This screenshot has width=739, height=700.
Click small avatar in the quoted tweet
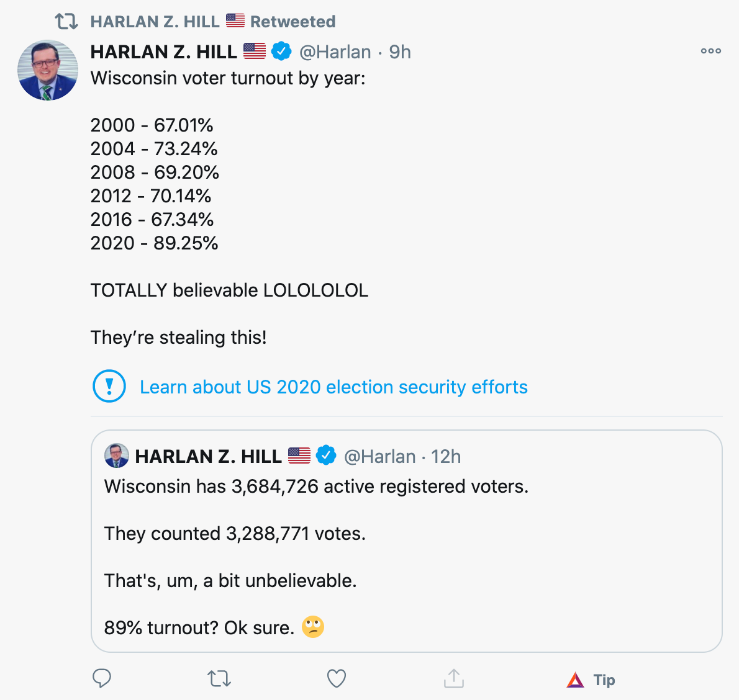pyautogui.click(x=117, y=456)
